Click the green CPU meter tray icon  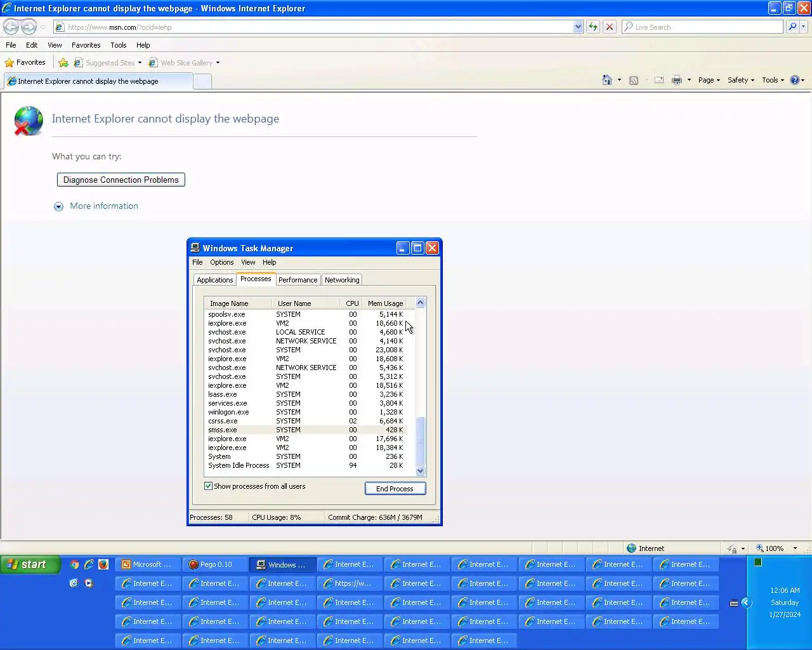[x=757, y=562]
